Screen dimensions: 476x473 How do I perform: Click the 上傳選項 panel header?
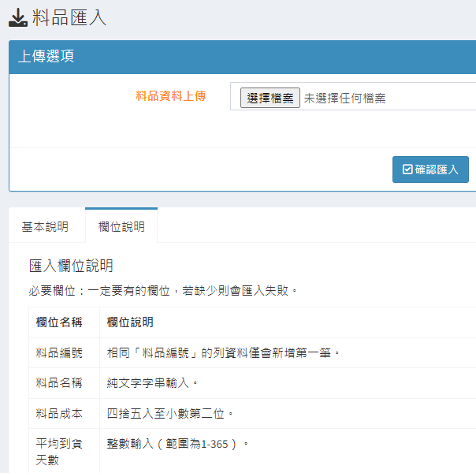coord(46,57)
